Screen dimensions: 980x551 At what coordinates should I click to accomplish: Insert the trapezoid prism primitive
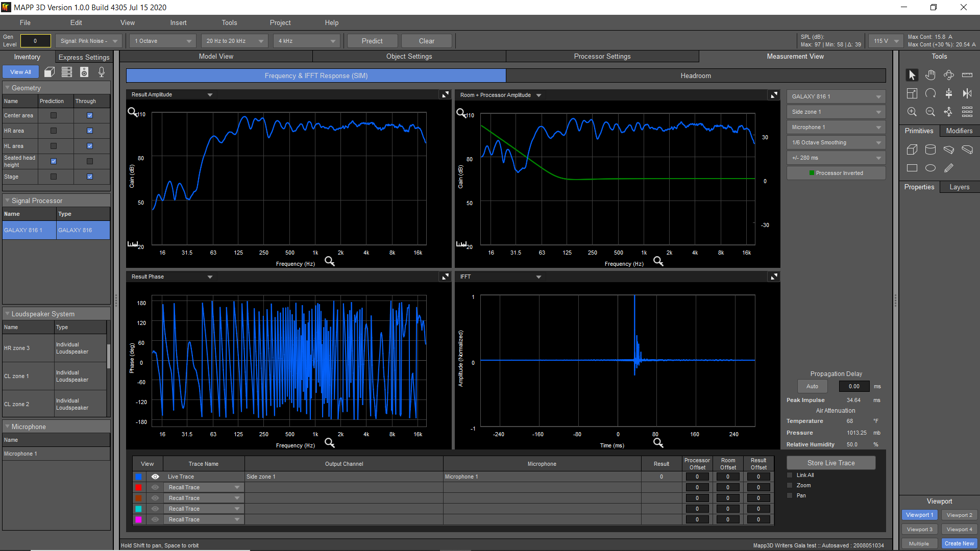point(949,149)
